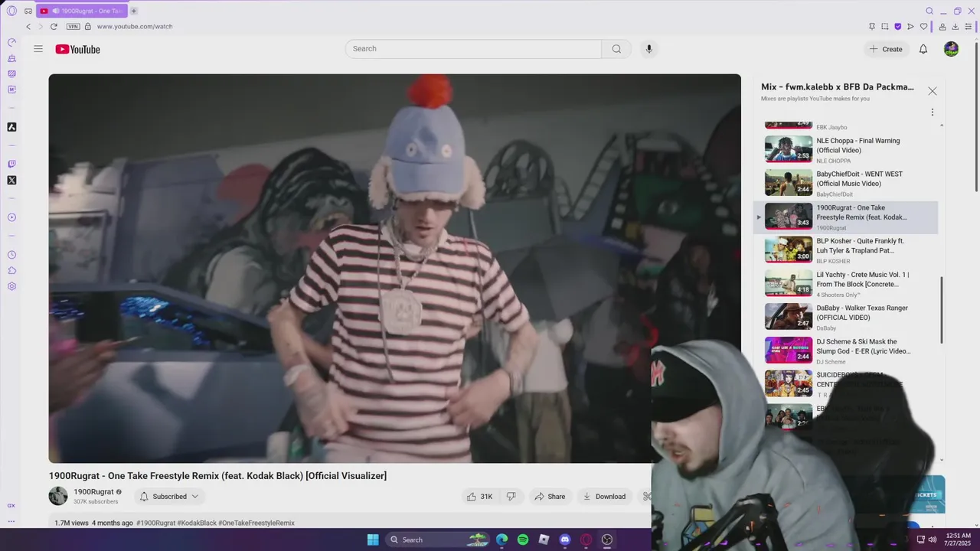Open extensions cube in sidebar
980x551 pixels.
click(11, 270)
